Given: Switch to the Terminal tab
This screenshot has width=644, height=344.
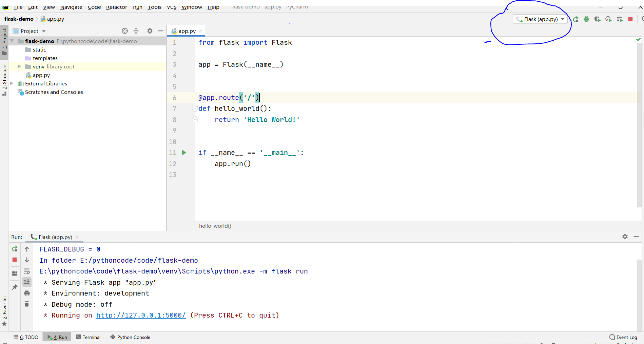Looking at the screenshot, I should pyautogui.click(x=88, y=337).
